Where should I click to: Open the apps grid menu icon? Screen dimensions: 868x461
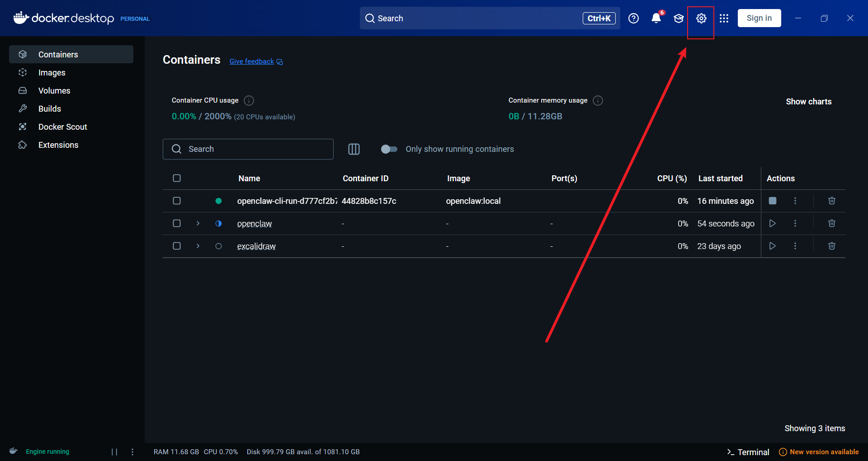point(724,18)
